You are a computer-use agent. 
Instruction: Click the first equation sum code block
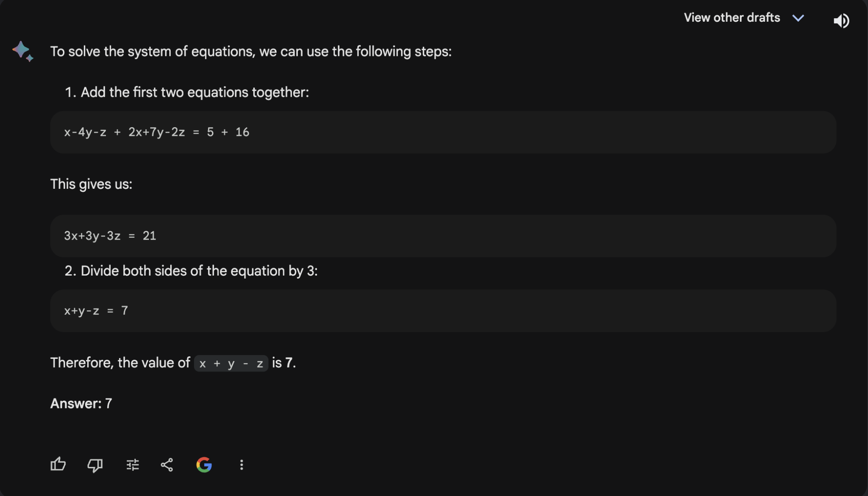(443, 132)
